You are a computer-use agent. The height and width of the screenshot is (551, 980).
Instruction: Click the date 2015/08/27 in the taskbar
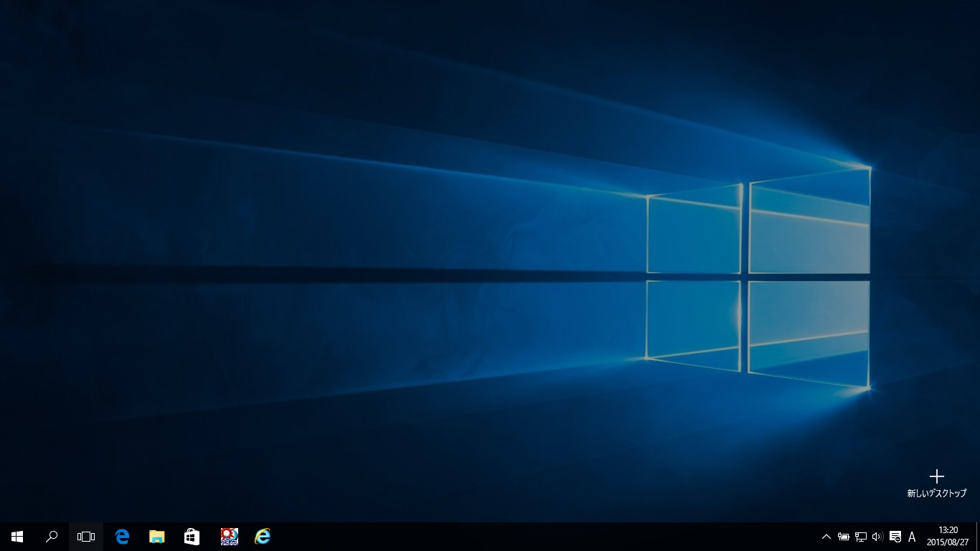[948, 542]
